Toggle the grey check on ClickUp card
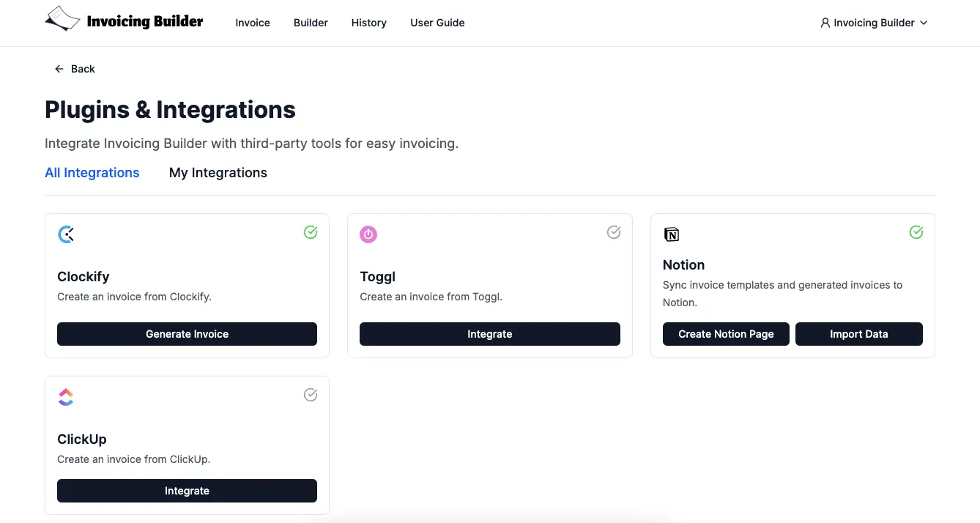The image size is (980, 523). pyautogui.click(x=311, y=395)
